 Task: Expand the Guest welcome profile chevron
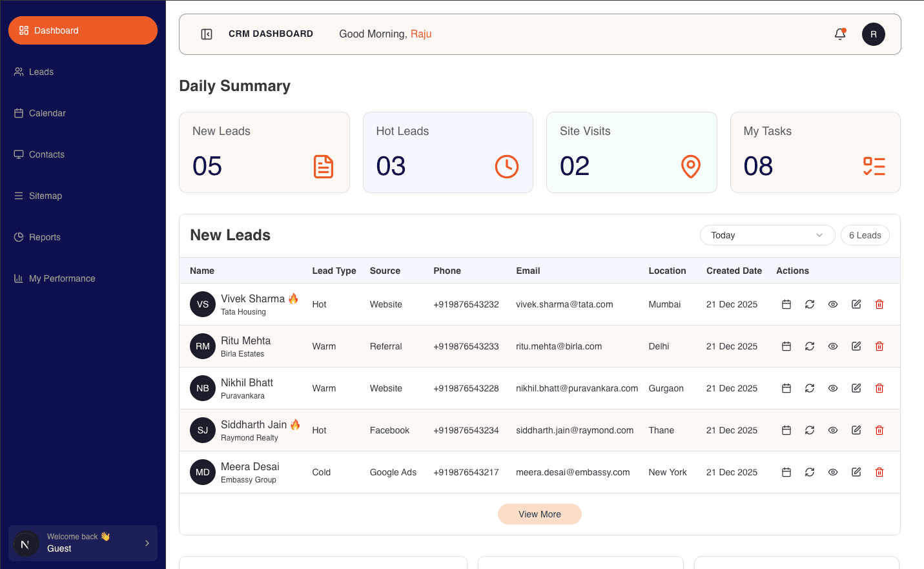click(147, 543)
